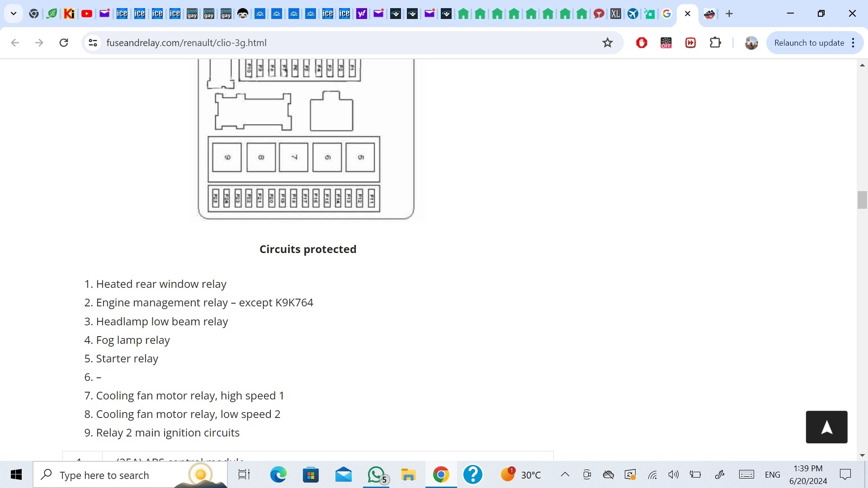Switch to the Google tab
868x488 pixels.
(667, 14)
